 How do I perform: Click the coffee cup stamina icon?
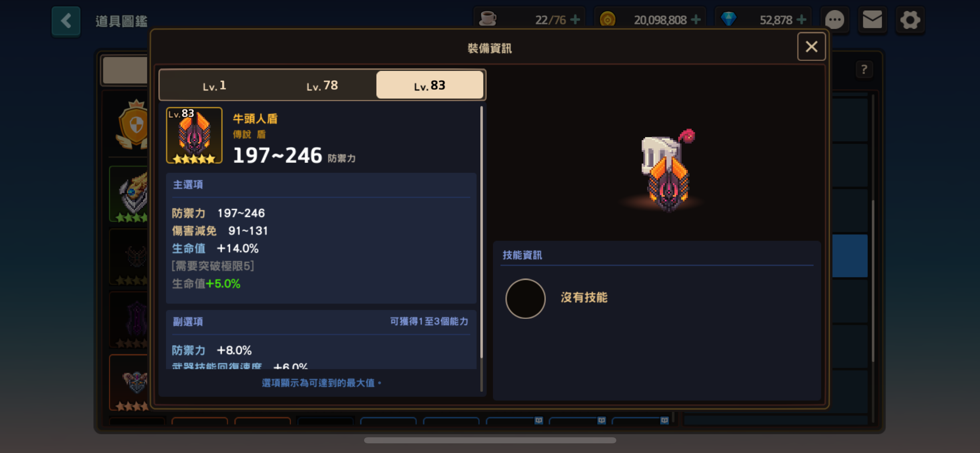point(488,19)
